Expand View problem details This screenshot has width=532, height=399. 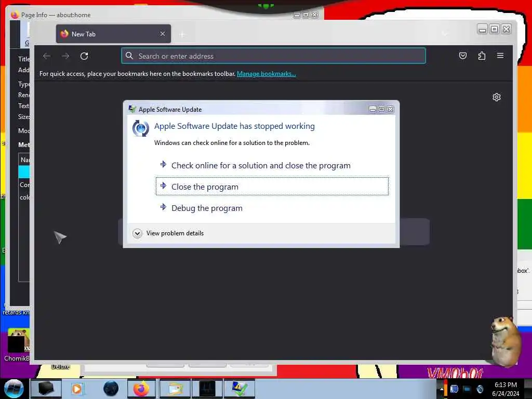click(168, 233)
